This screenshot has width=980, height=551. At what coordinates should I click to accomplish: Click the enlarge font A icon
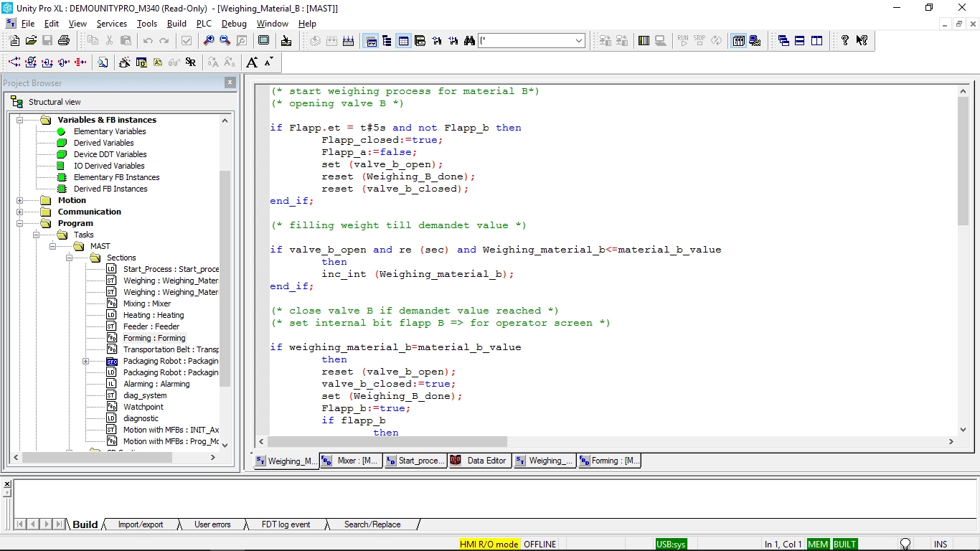(252, 62)
